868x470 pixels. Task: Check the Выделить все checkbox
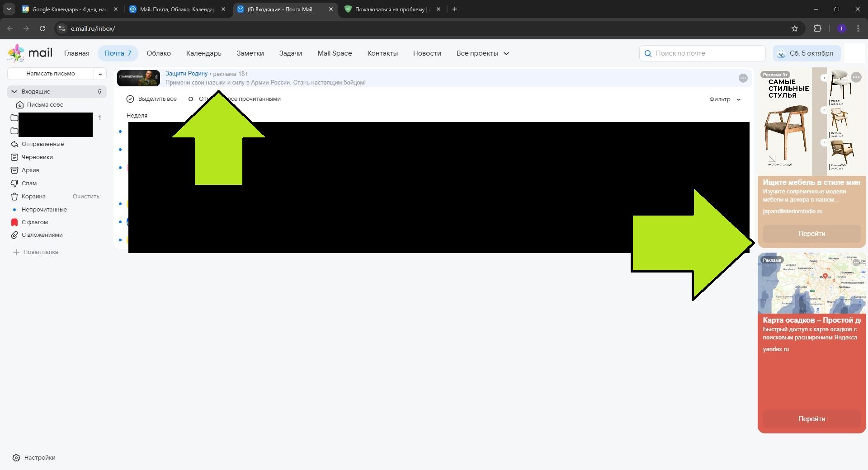tap(130, 99)
